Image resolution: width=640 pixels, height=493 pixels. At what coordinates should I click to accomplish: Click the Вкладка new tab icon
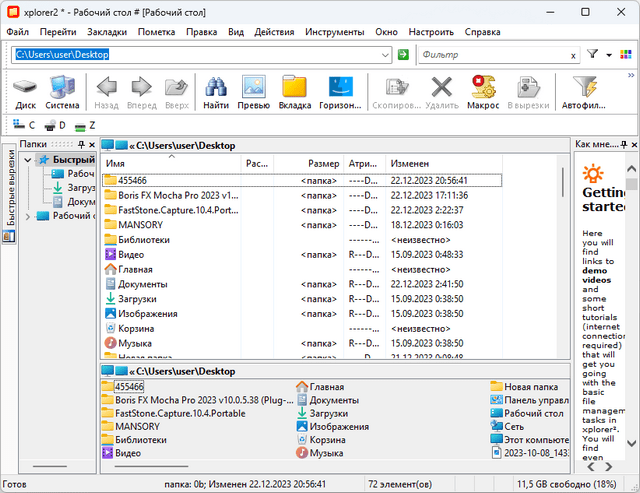tap(295, 91)
